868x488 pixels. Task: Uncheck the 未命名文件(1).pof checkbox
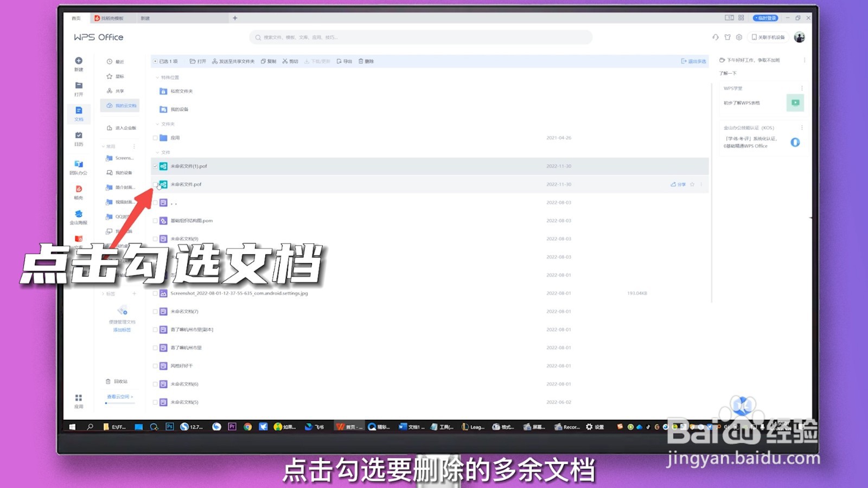point(155,166)
